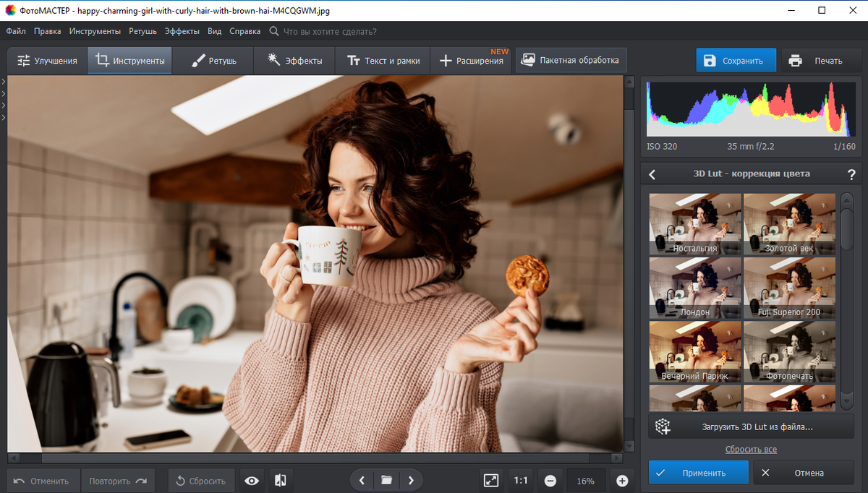Image resolution: width=868 pixels, height=493 pixels.
Task: Click the Отмена cancel button
Action: coord(804,473)
